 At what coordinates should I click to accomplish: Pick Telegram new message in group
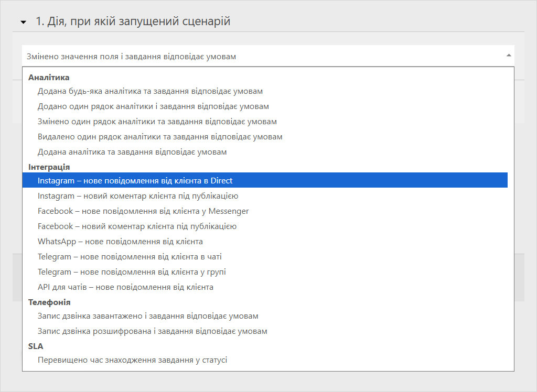point(132,272)
